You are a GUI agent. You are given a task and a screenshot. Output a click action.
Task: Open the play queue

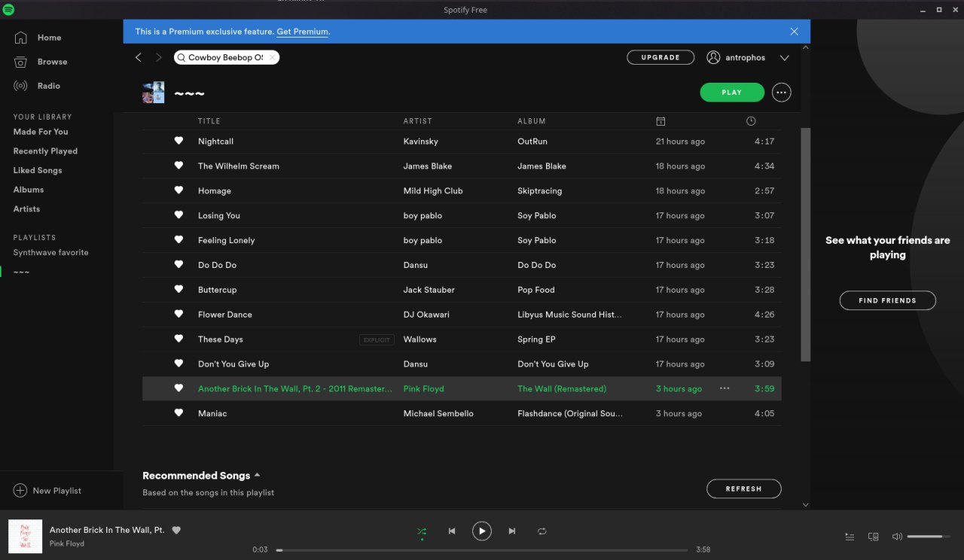(x=850, y=537)
